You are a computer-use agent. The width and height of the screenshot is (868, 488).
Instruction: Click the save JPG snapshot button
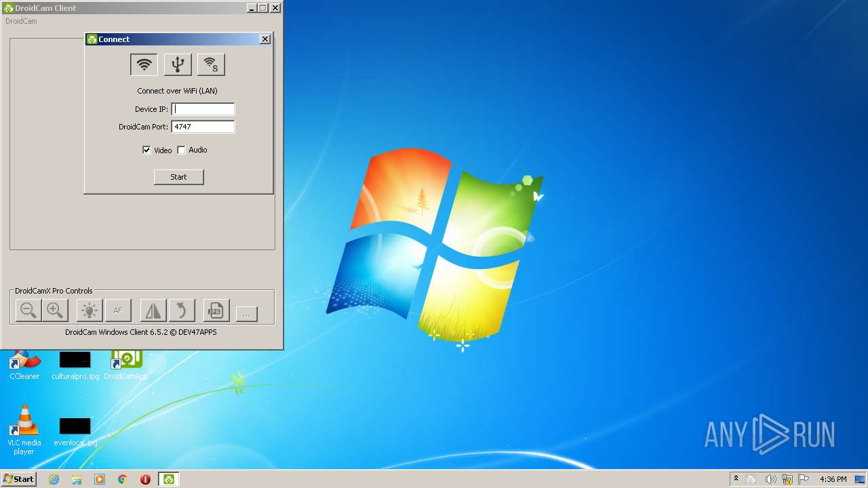[216, 310]
